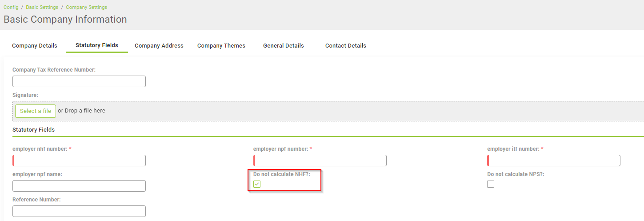Enable the Do not calculate NPS checkbox

(491, 184)
